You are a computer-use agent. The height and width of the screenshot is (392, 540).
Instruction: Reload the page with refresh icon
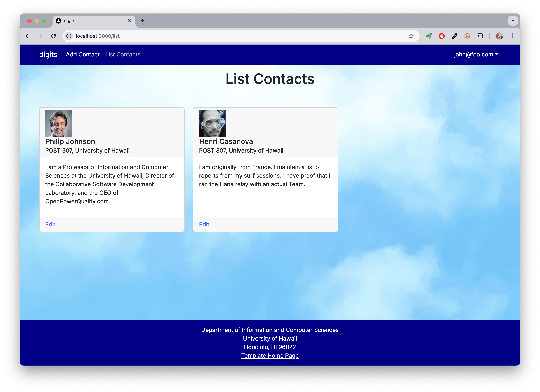[54, 36]
